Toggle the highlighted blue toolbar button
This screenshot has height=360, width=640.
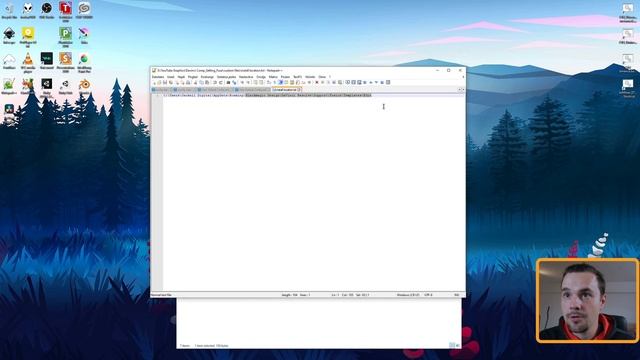[x=280, y=82]
